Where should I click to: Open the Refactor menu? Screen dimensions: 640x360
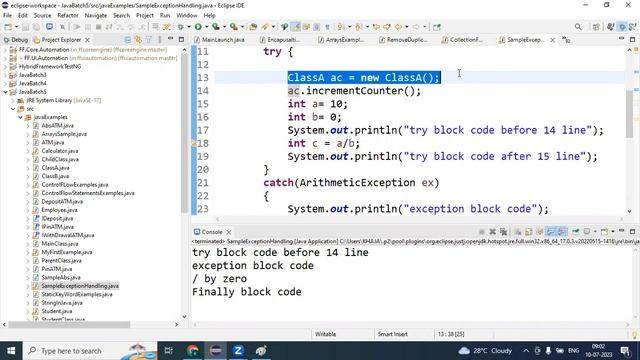click(67, 16)
